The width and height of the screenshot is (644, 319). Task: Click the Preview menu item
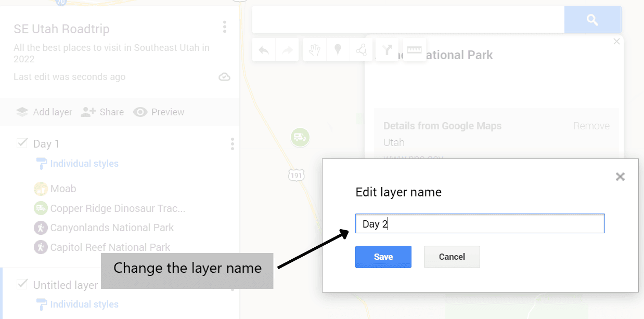coord(159,112)
